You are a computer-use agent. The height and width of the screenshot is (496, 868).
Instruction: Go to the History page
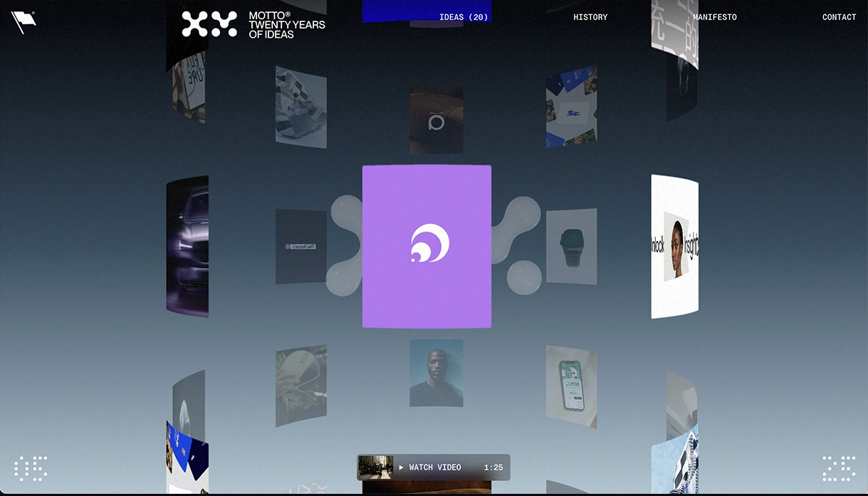coord(590,17)
